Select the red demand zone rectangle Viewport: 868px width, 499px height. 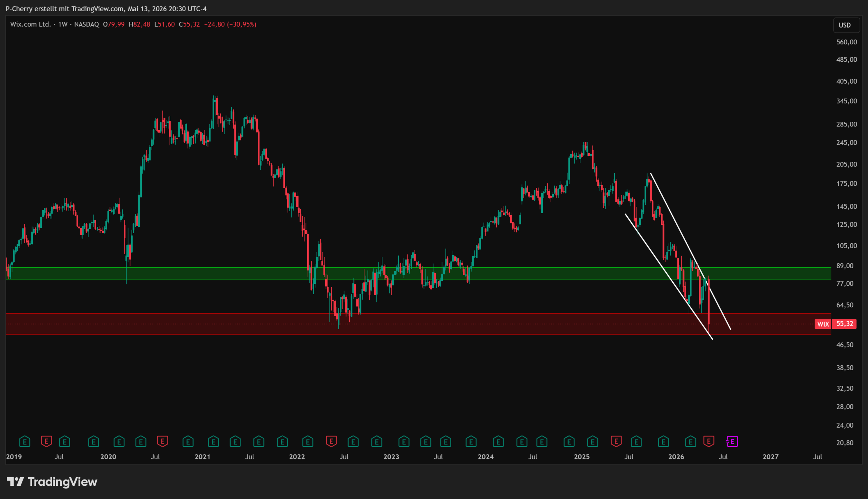(418, 323)
